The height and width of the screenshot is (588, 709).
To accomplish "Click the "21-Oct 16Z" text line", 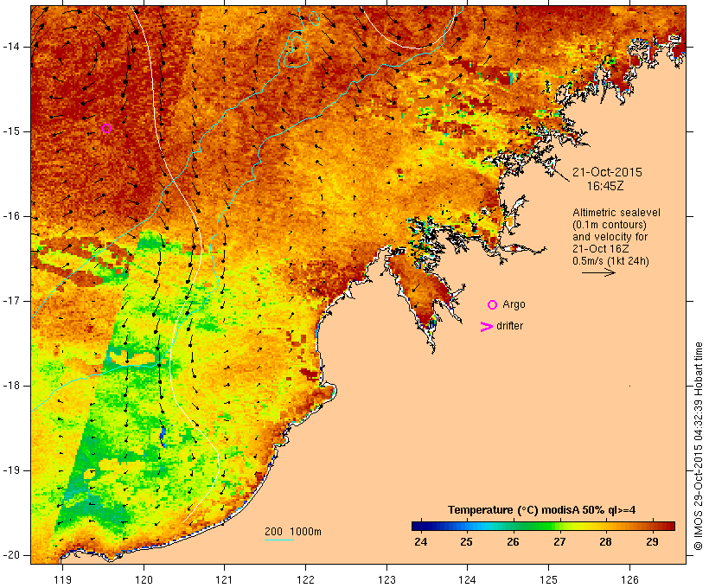I will (600, 249).
